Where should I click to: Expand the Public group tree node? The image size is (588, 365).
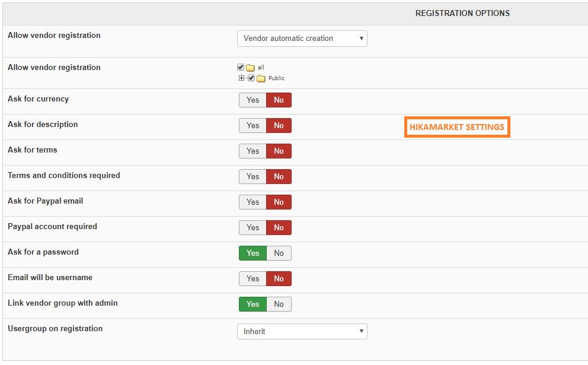tap(241, 78)
